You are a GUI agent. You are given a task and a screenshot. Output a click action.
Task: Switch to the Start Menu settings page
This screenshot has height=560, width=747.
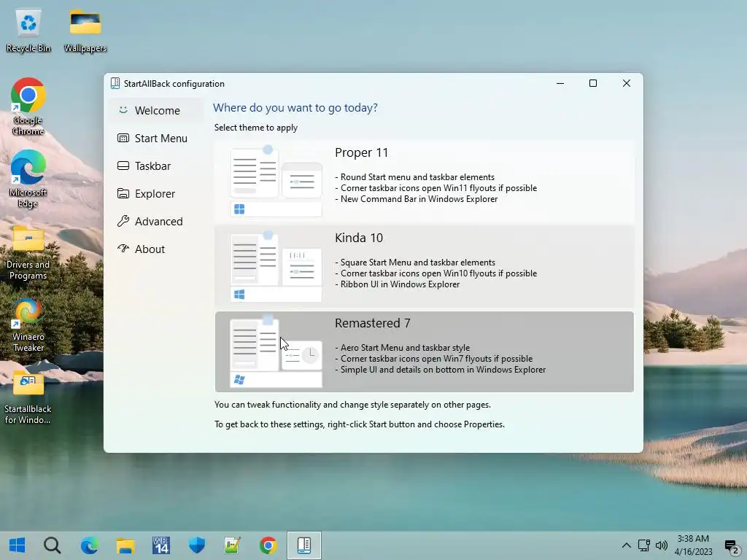click(x=156, y=138)
